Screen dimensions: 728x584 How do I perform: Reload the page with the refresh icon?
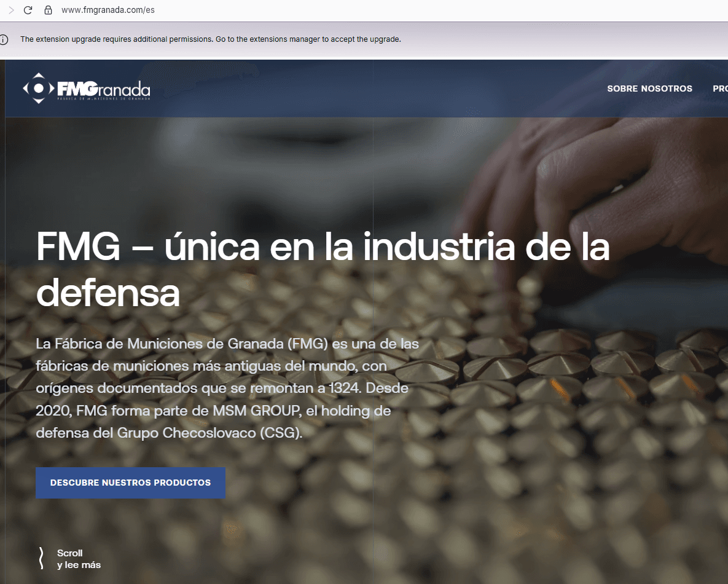click(x=28, y=10)
